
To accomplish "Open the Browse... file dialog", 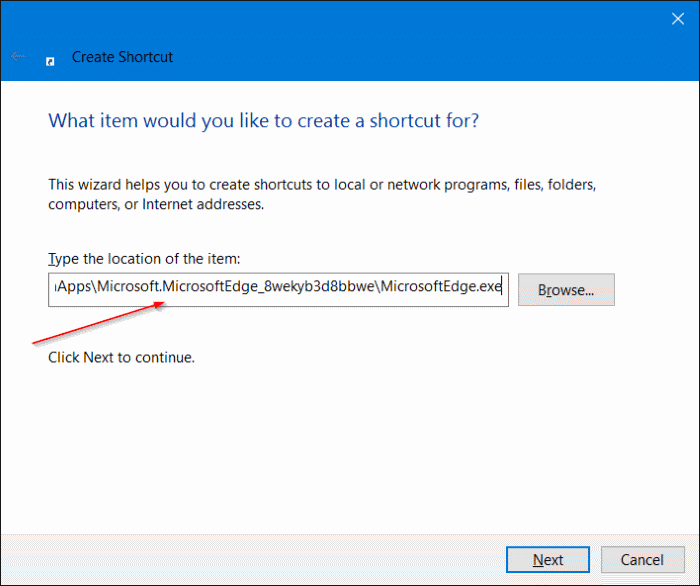I will [x=566, y=290].
